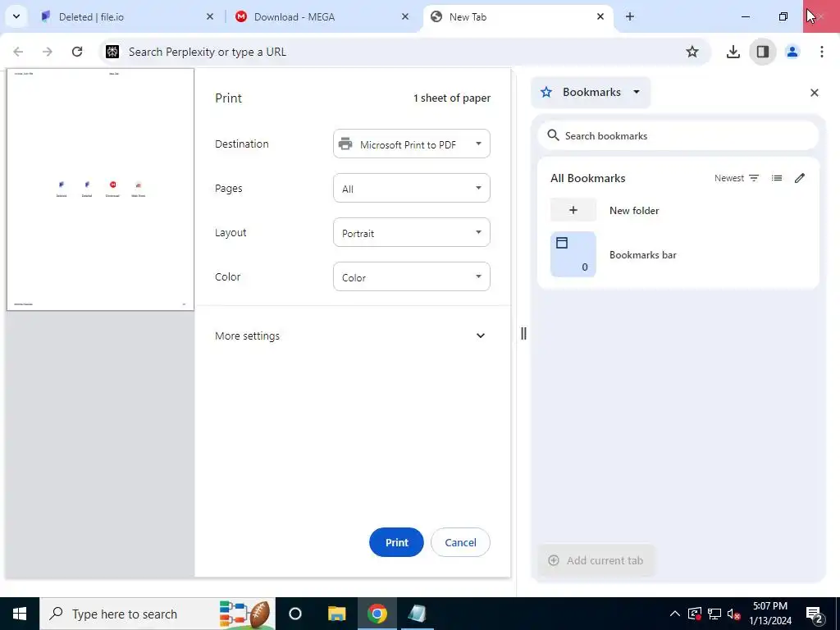Close the Deleted | file.io tab
Viewport: 840px width, 630px height.
click(210, 16)
